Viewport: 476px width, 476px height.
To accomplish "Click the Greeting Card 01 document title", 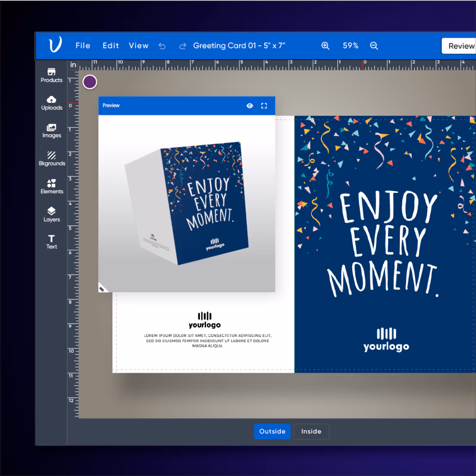I will coord(239,45).
